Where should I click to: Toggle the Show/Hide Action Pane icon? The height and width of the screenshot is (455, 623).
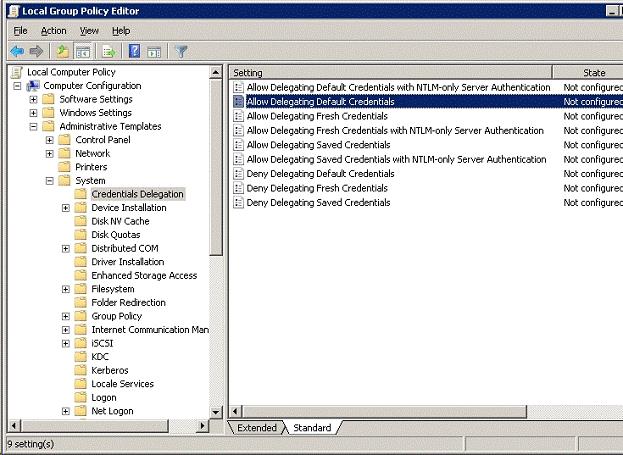154,52
